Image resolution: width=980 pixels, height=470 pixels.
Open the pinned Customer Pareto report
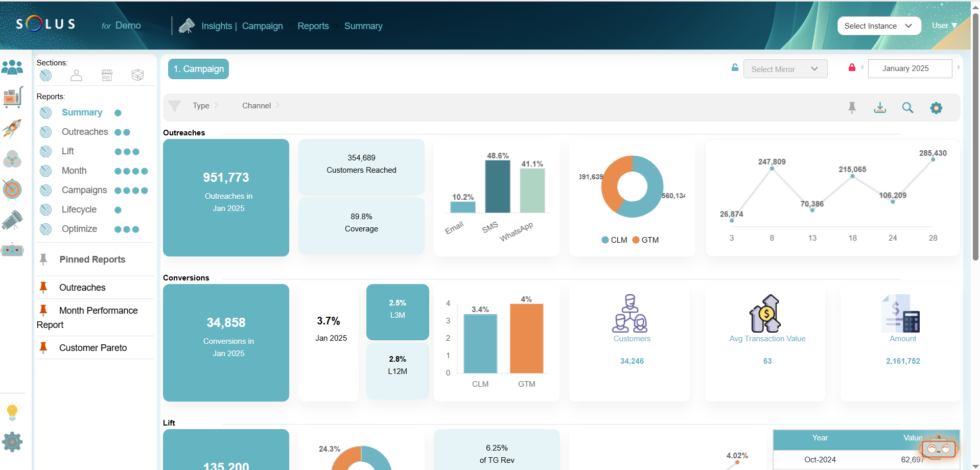pyautogui.click(x=92, y=347)
